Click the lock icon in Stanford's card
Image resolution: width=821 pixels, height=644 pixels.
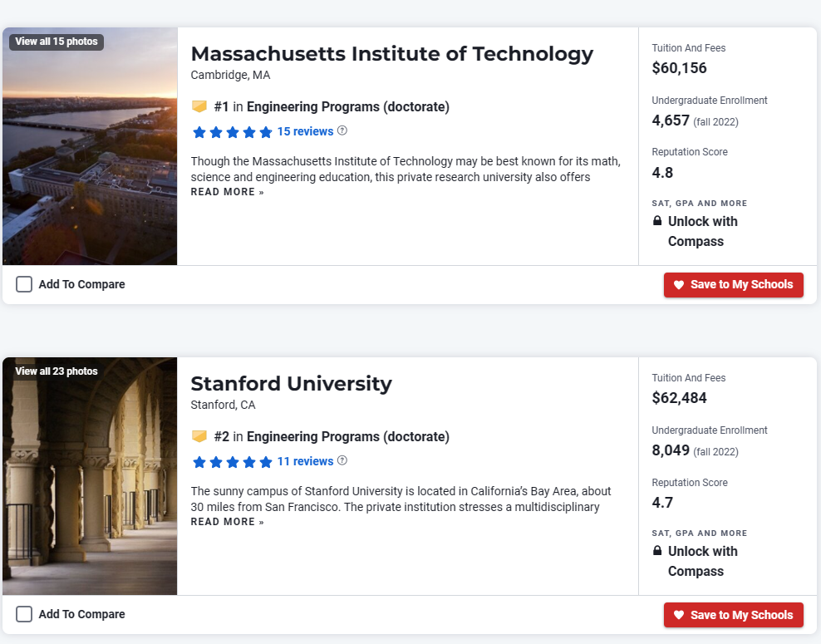657,552
